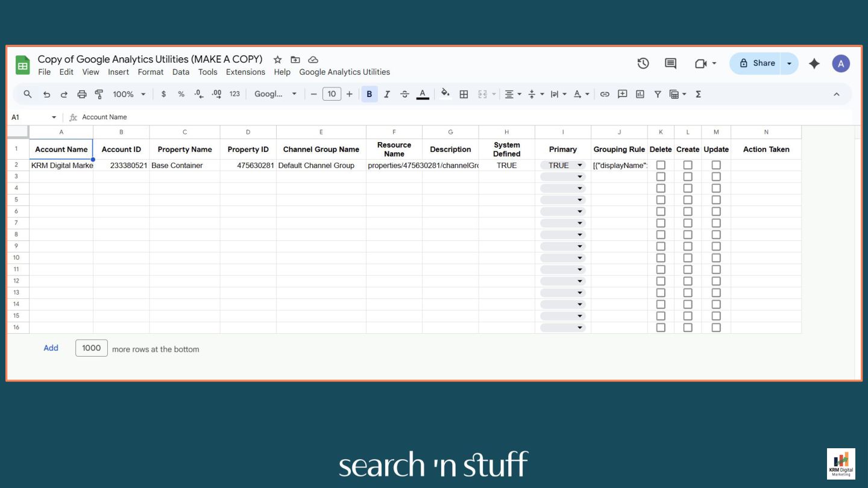This screenshot has width=868, height=488.
Task: Check the Delete box in row 2
Action: (661, 165)
